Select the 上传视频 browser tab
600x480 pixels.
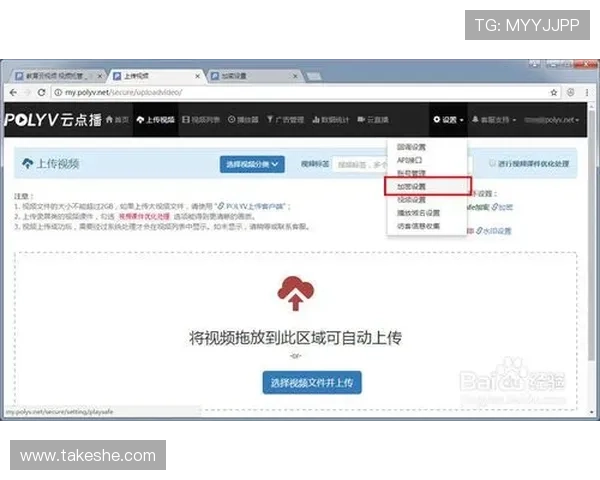pos(157,76)
